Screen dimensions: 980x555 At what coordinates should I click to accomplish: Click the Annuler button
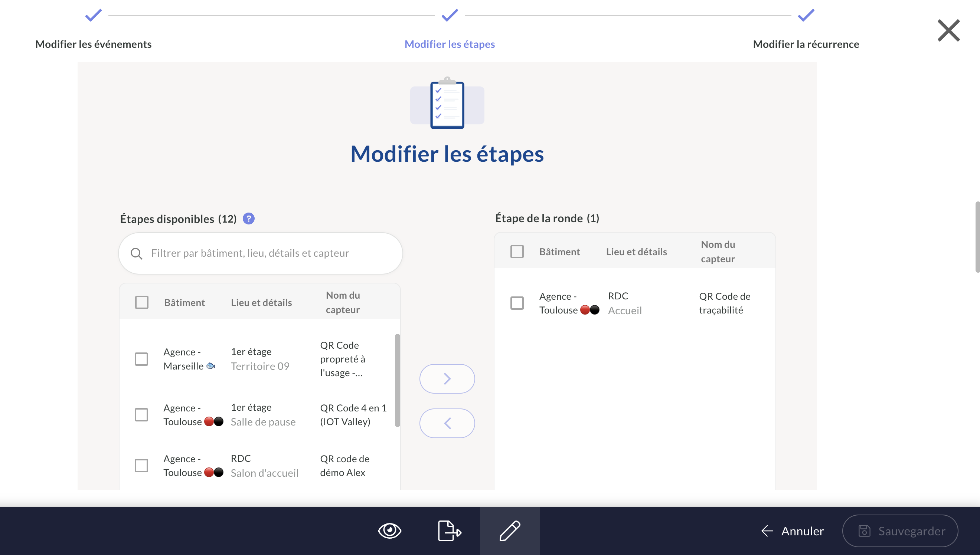(x=793, y=531)
